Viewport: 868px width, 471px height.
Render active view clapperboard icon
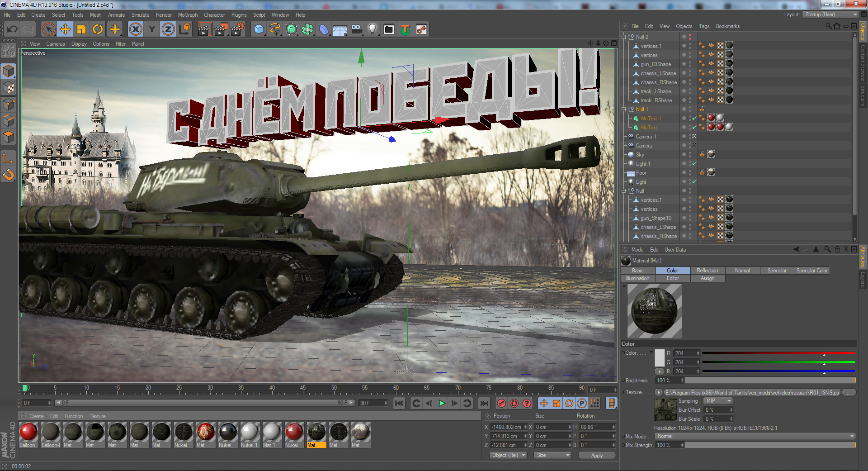coord(204,29)
